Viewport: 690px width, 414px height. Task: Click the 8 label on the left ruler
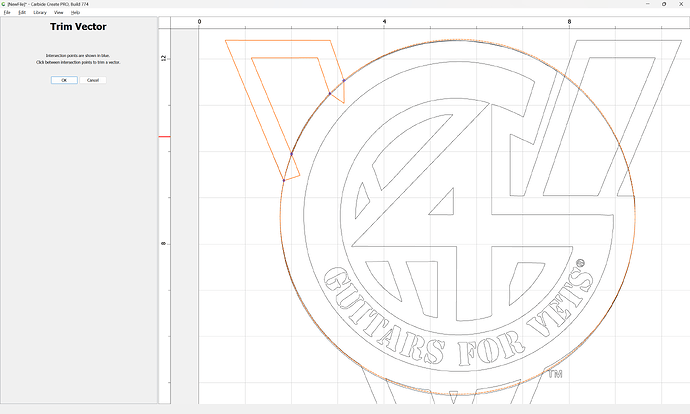[x=164, y=243]
